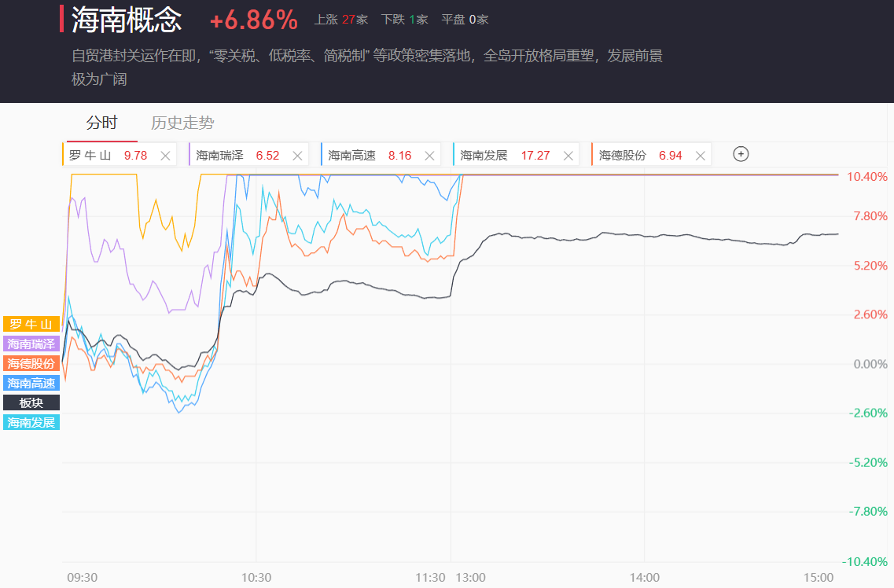Image resolution: width=894 pixels, height=588 pixels.
Task: Close the 海南高速 comparison chip
Action: pos(429,156)
